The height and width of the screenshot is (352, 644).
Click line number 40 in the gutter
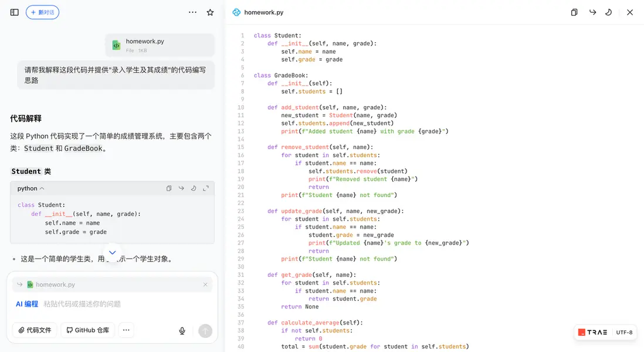pos(240,347)
